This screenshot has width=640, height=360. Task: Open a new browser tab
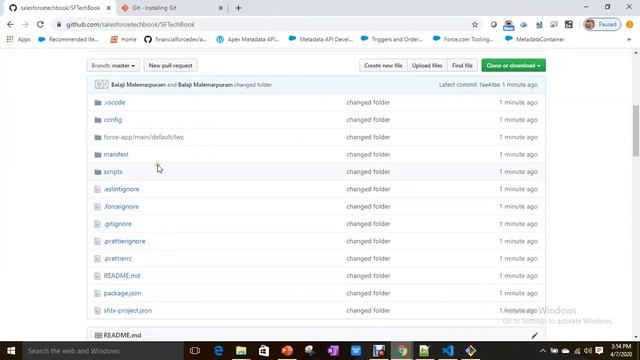[238, 8]
